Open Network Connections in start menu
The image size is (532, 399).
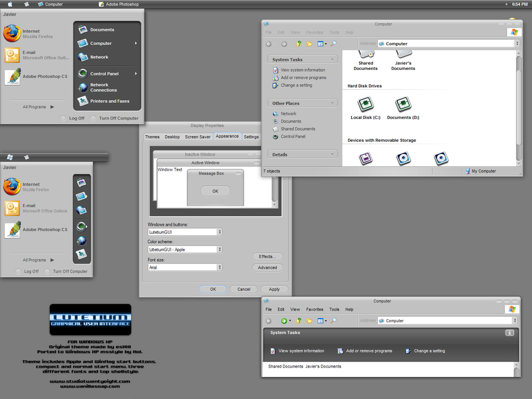tap(98, 88)
